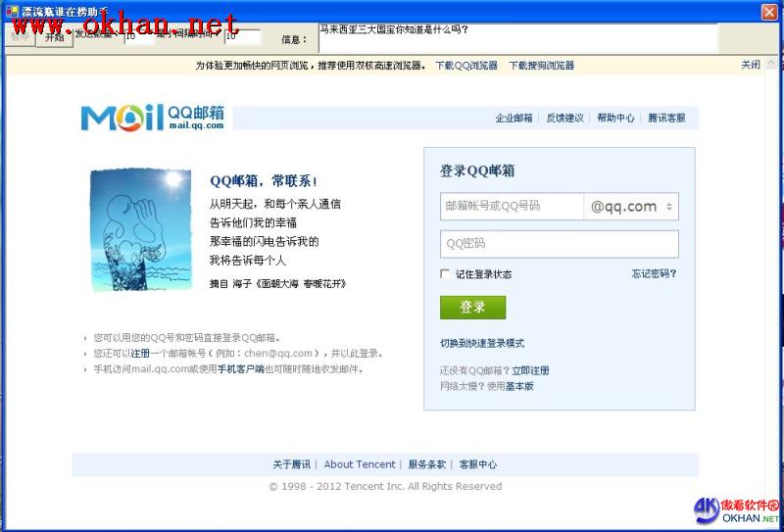Viewport: 784px width, 532px height.
Task: Open the 反馈建议 feedback link
Action: coord(564,118)
